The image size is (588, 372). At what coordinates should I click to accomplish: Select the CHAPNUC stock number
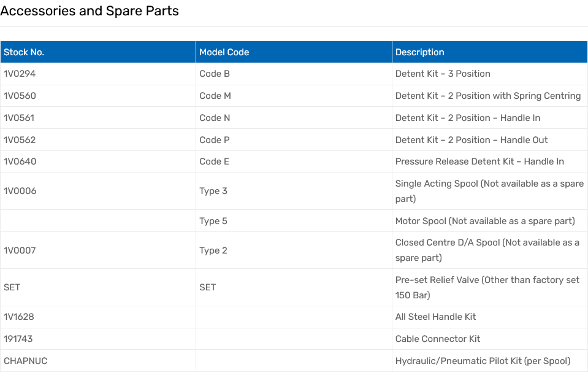click(x=25, y=361)
